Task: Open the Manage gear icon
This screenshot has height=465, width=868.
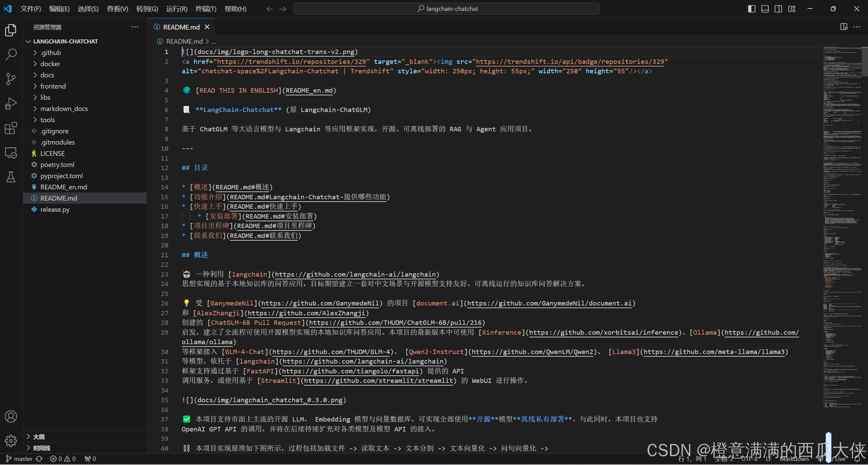Action: pyautogui.click(x=11, y=441)
